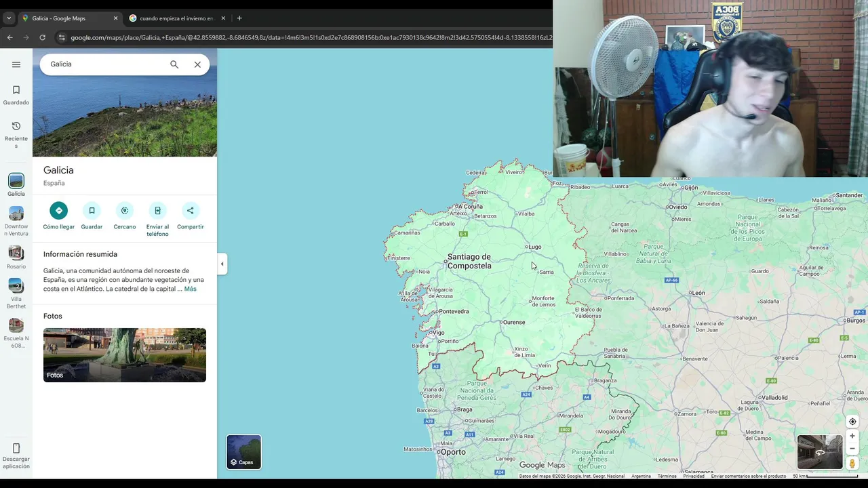This screenshot has width=868, height=488.
Task: Click Enviar al teléfono icon
Action: click(157, 211)
